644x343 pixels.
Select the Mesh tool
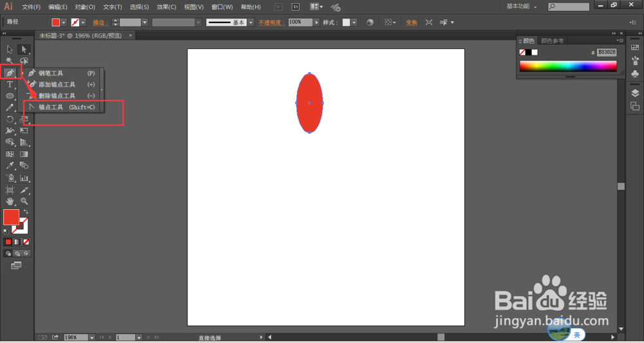(10, 154)
